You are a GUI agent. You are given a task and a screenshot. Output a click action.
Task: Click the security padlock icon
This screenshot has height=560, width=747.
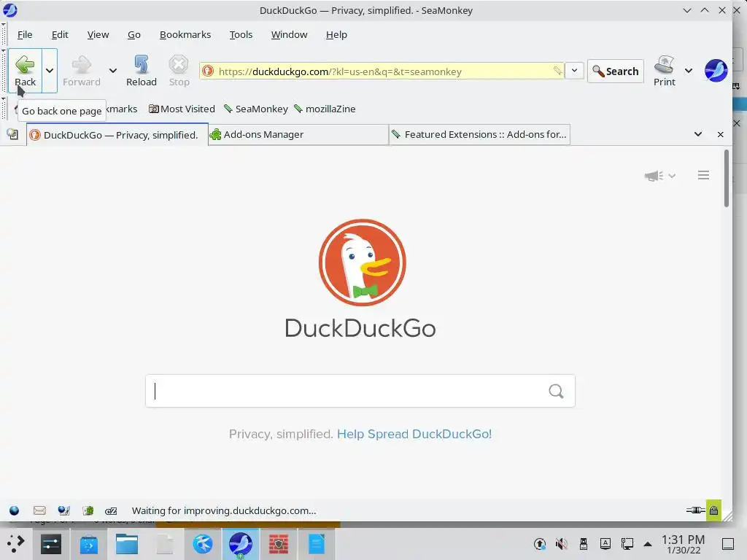(x=713, y=510)
